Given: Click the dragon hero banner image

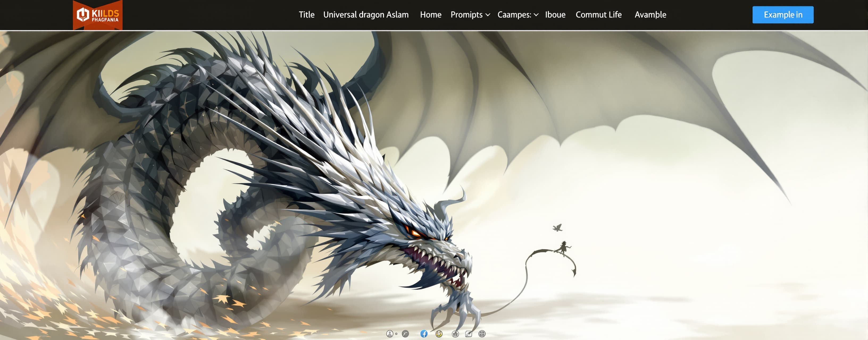Looking at the screenshot, I should [434, 185].
